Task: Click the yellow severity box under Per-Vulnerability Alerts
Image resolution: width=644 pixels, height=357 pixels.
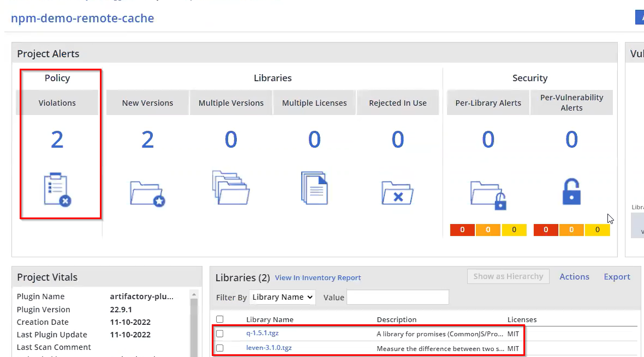Action: tap(597, 230)
